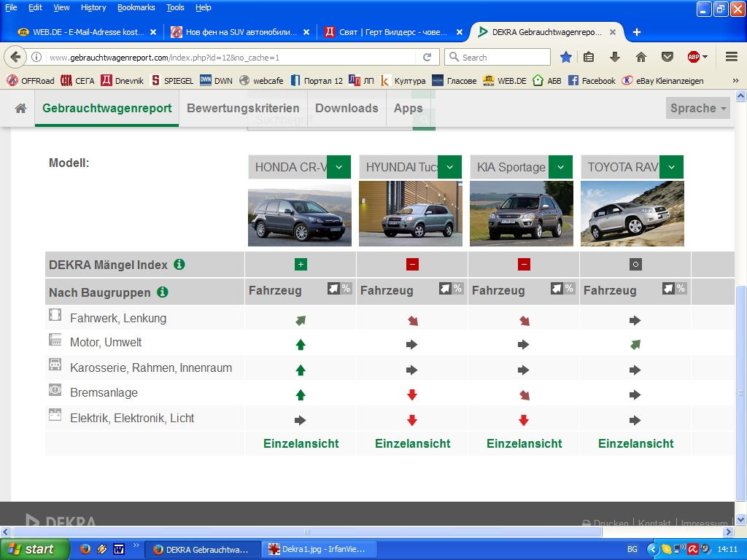
Task: Click the site home icon in the navigation bar
Action: [x=21, y=108]
